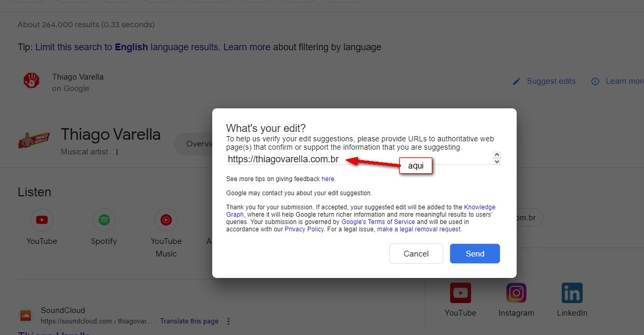Click the Thiago Varella knowledge panel title
Viewport: 644px width, 335px height.
[111, 135]
